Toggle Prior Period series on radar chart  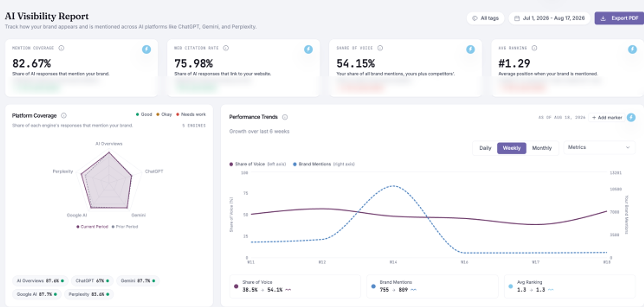click(x=125, y=227)
